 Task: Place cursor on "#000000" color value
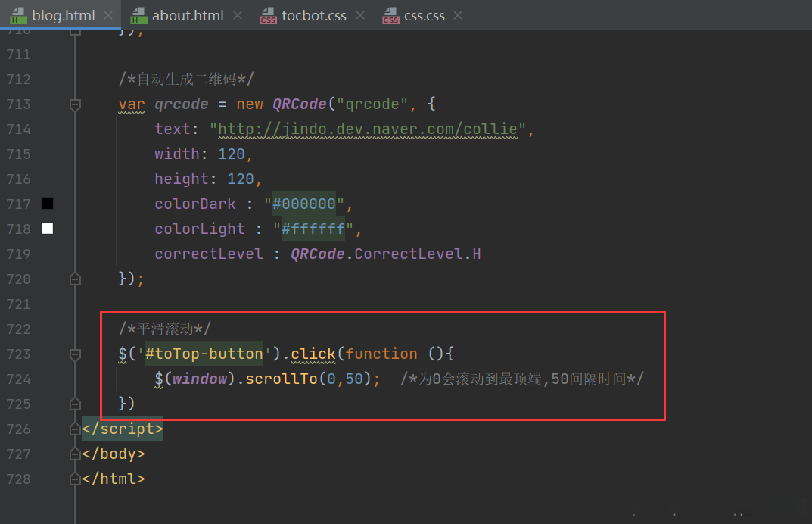(304, 204)
